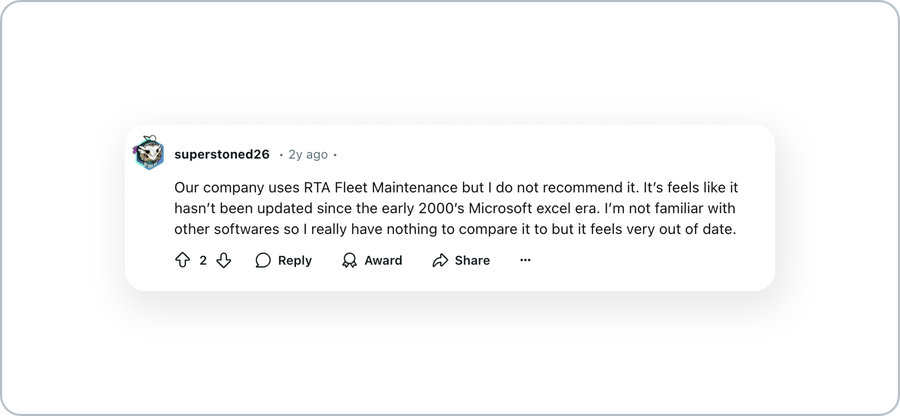Viewport: 900px width, 416px height.
Task: Click the Award text label
Action: [x=383, y=261]
